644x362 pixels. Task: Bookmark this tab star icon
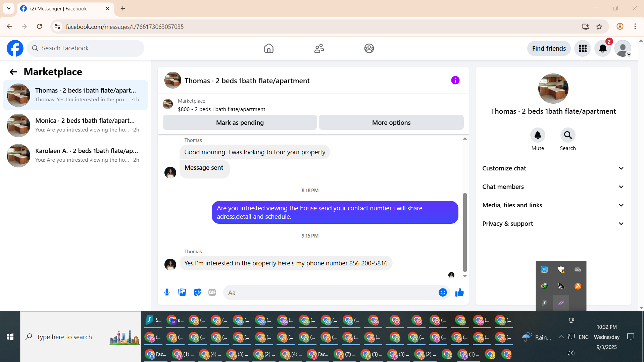[599, 27]
